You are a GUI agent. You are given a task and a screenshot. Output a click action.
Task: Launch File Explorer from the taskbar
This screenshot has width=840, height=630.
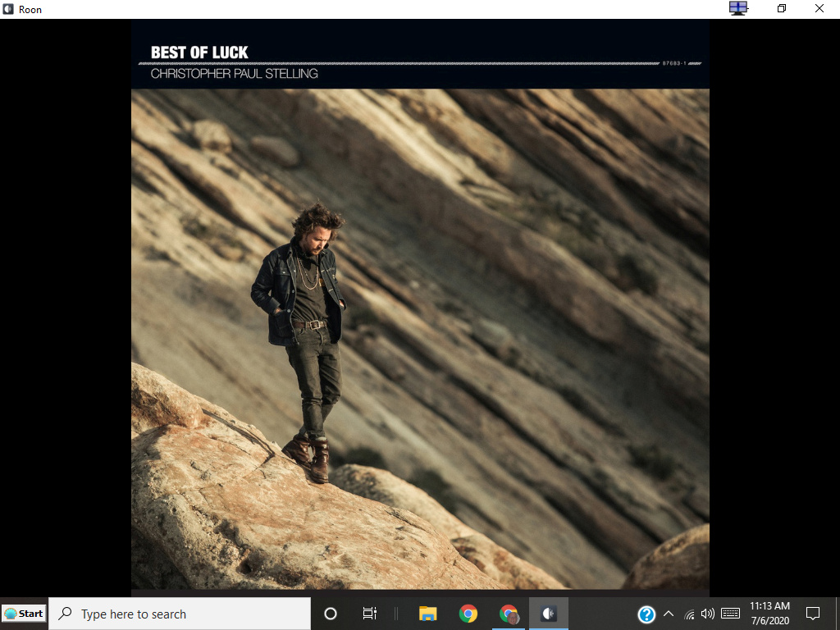tap(427, 614)
